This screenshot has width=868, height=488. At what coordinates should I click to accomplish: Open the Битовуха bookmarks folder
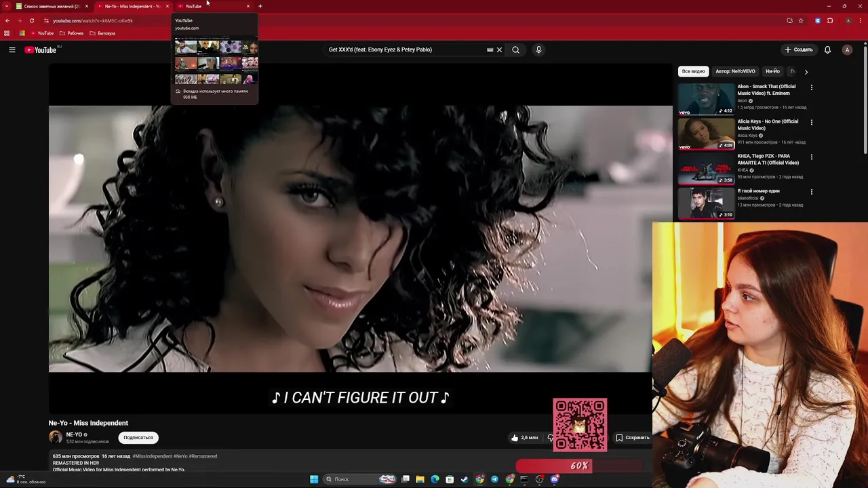(102, 33)
